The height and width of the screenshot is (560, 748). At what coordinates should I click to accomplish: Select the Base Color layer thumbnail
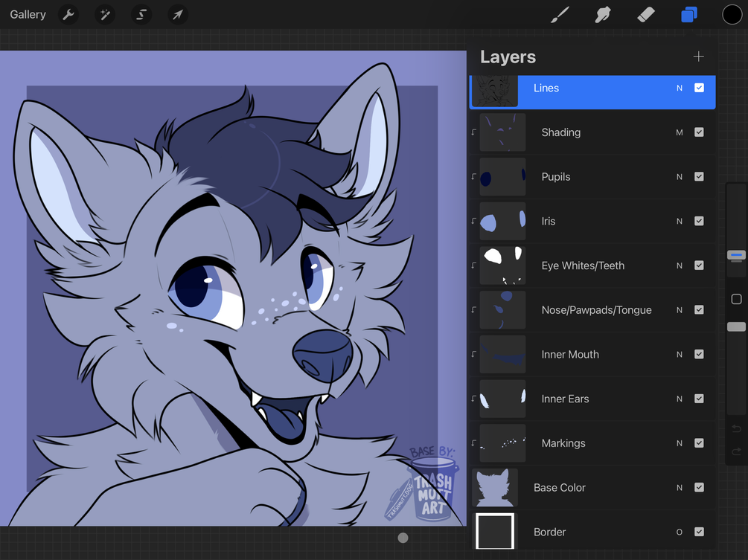tap(495, 488)
